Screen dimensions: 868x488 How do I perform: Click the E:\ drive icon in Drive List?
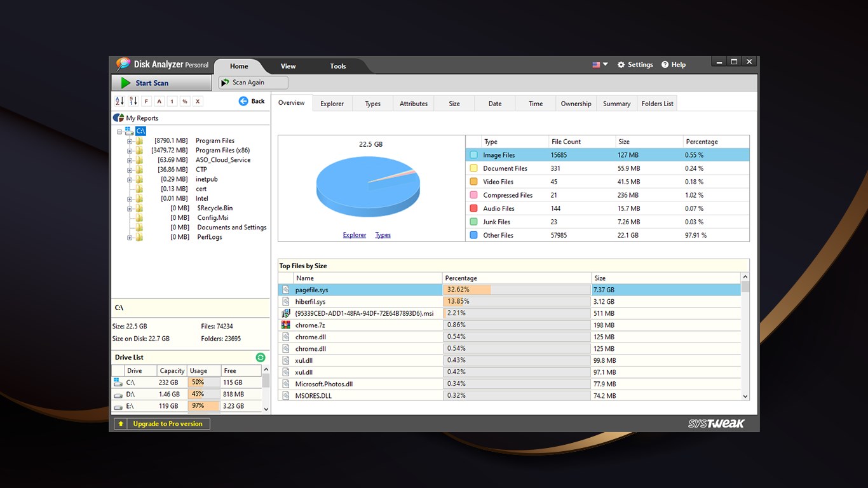(118, 407)
